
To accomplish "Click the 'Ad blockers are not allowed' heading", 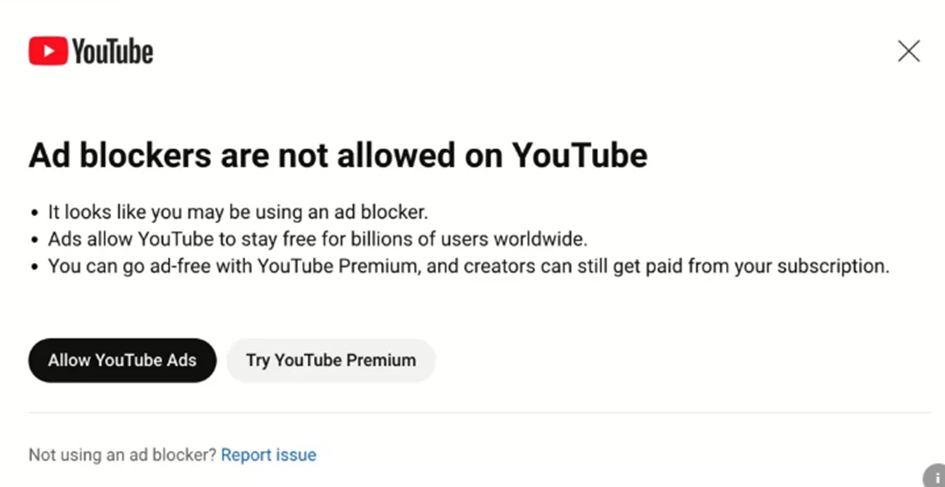I will click(x=338, y=155).
